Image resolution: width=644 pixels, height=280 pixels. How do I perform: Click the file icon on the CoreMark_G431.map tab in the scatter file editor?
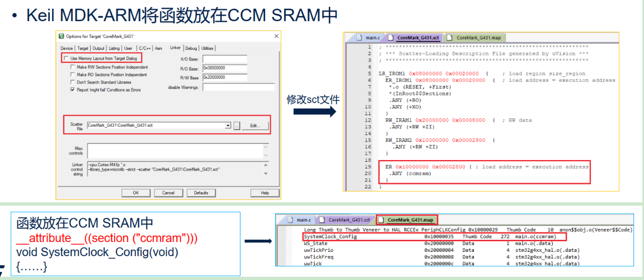click(x=450, y=38)
